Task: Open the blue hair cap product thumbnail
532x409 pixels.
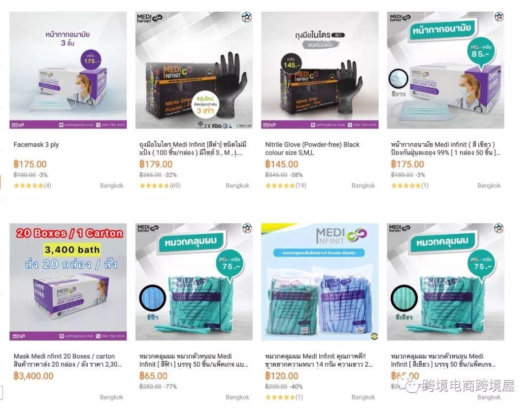Action: [x=194, y=282]
